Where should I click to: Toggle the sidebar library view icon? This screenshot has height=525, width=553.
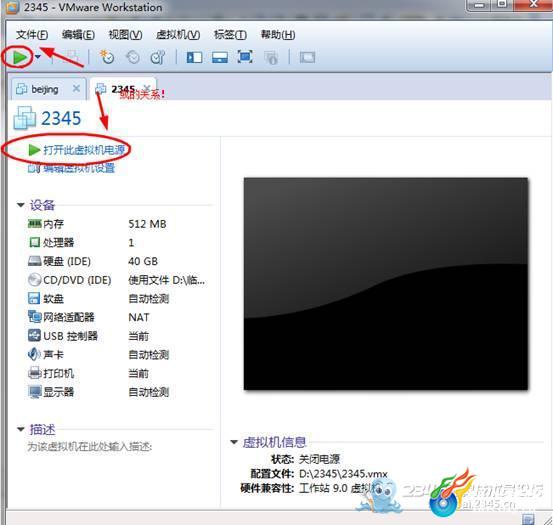pyautogui.click(x=194, y=57)
